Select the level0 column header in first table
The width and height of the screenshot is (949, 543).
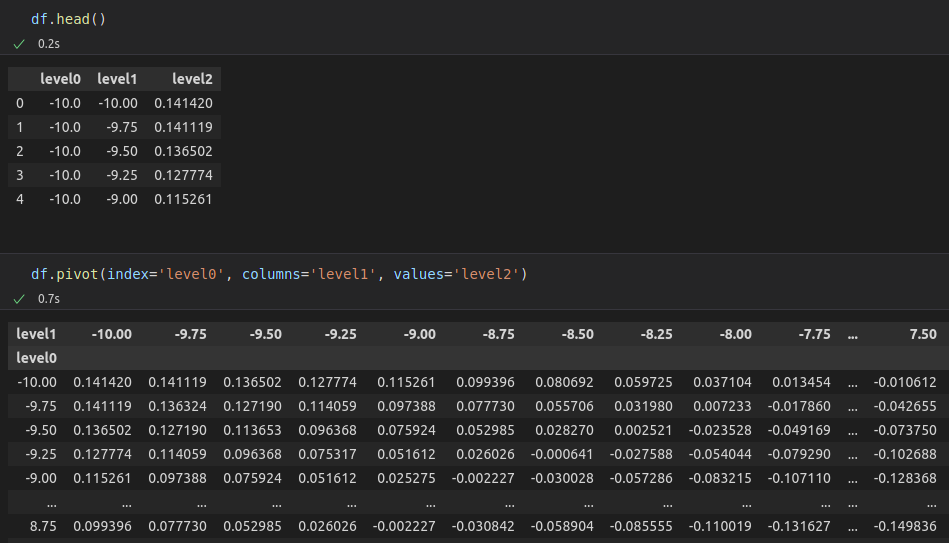[60, 79]
